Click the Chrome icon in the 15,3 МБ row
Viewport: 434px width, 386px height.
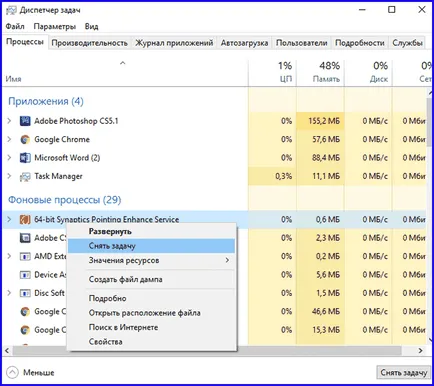tap(25, 330)
